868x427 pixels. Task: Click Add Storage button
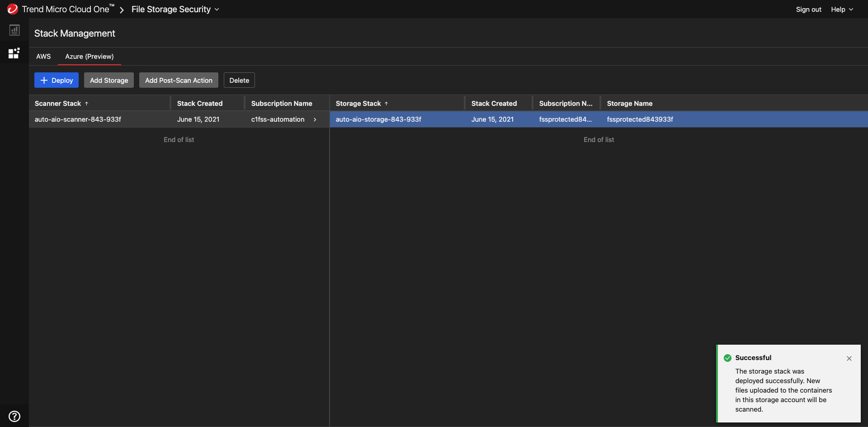point(109,80)
